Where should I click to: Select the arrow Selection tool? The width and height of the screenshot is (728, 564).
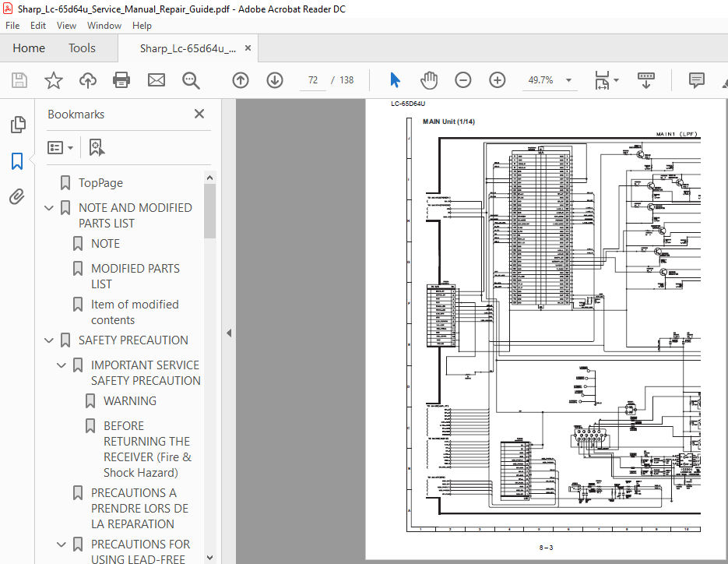[395, 80]
